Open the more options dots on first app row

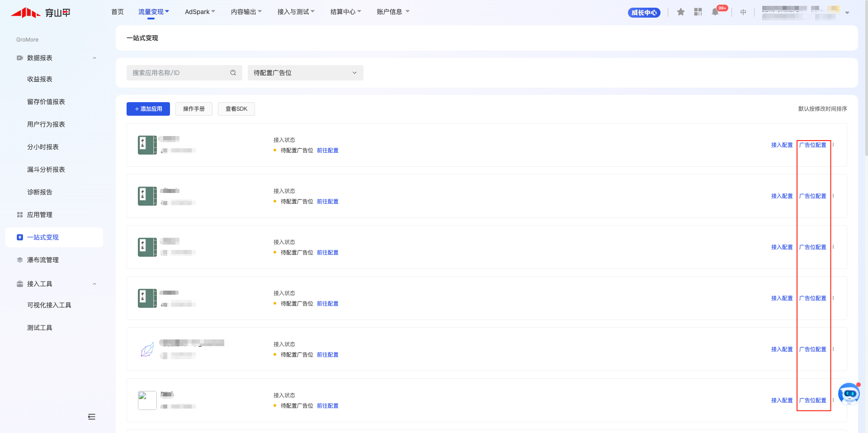[x=833, y=145]
